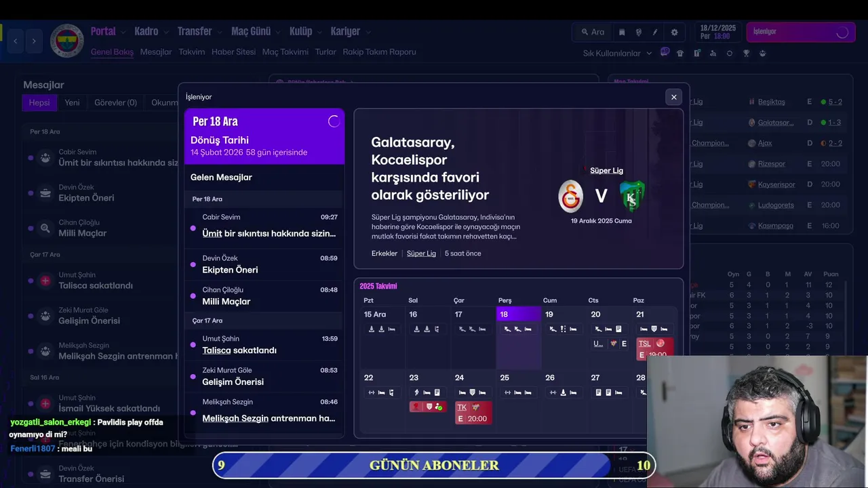
Task: Open the Takvim tab
Action: click(192, 52)
